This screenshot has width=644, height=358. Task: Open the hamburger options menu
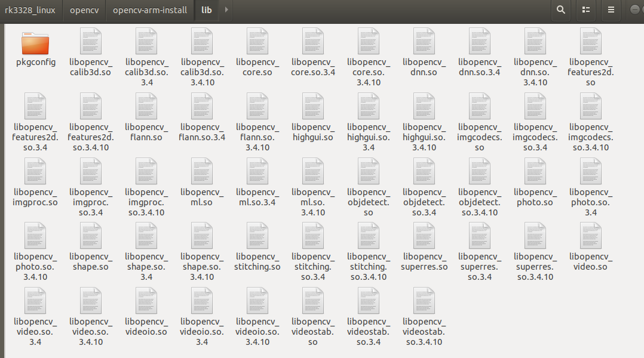click(x=611, y=10)
